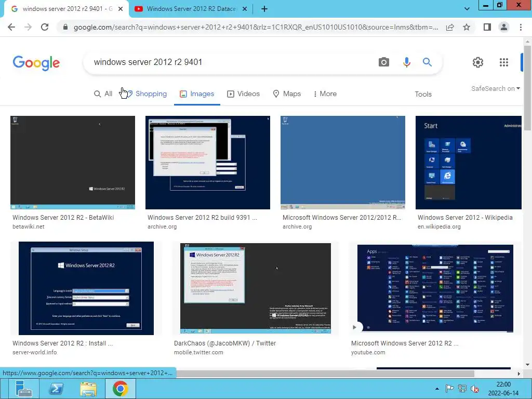Open the Tools filter button
Screen dimensions: 532x399
423,94
